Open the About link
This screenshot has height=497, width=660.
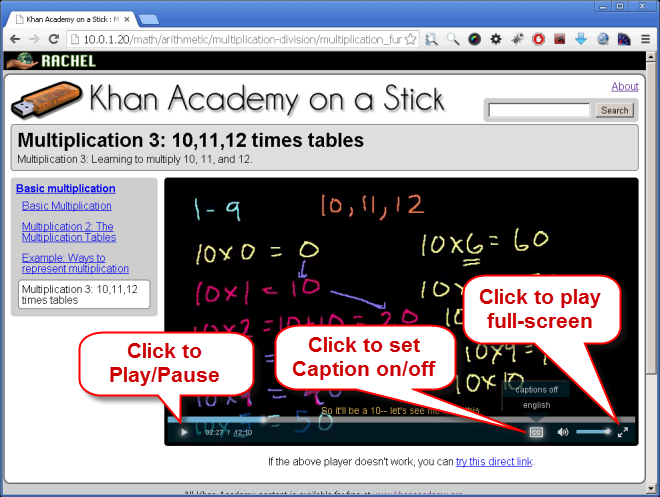click(x=625, y=86)
